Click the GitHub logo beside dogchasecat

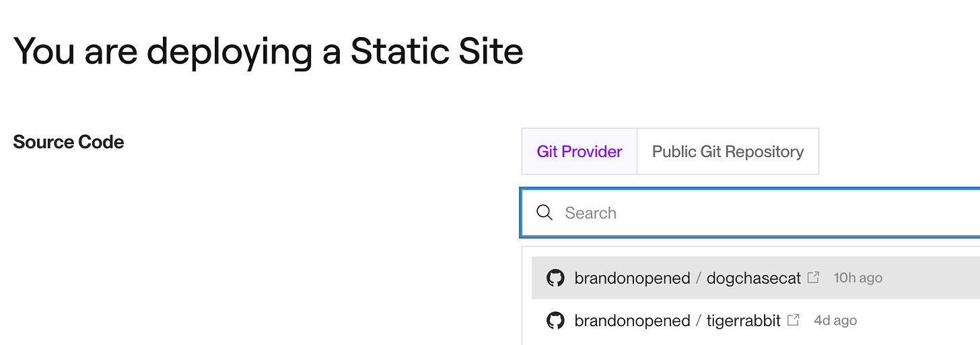[x=555, y=278]
